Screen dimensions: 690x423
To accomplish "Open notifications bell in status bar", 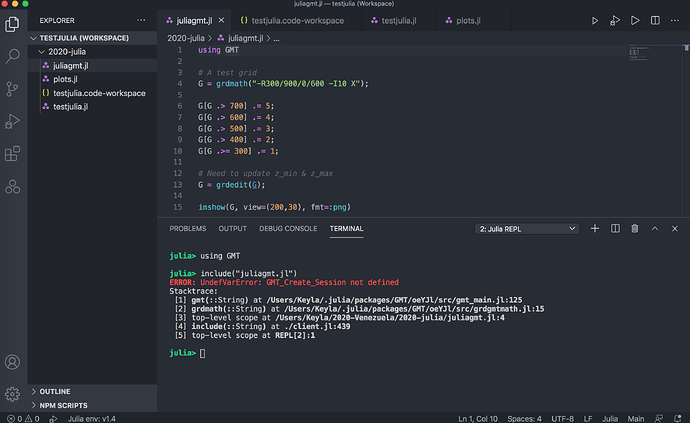I will tap(678, 419).
